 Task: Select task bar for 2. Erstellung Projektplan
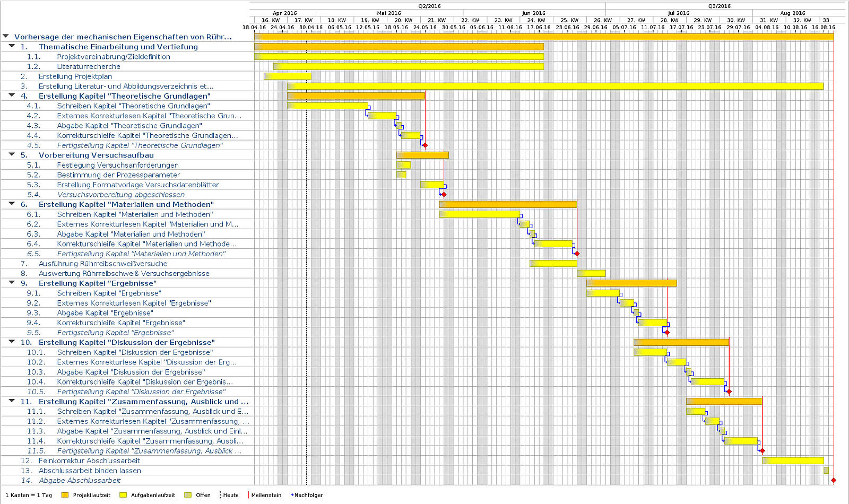288,76
